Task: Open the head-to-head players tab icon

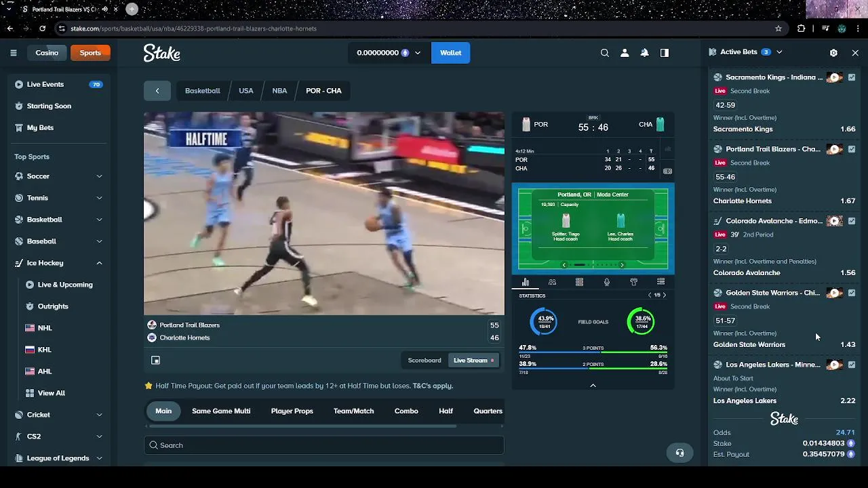Action: click(x=552, y=282)
